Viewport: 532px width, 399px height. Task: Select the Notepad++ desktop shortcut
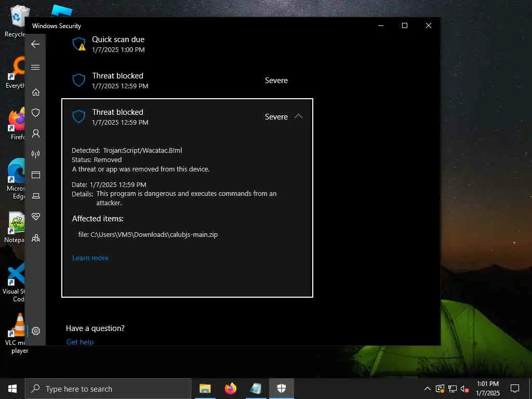pos(16,227)
